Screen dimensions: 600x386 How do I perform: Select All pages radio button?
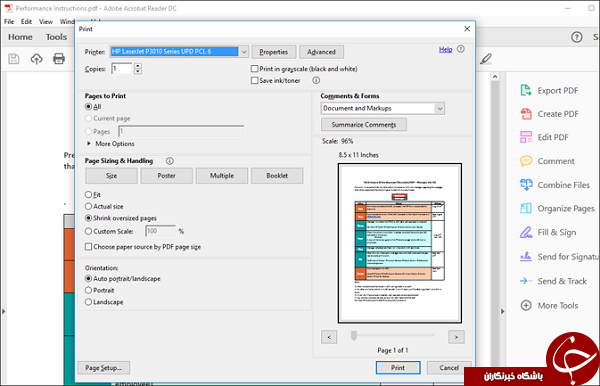88,107
